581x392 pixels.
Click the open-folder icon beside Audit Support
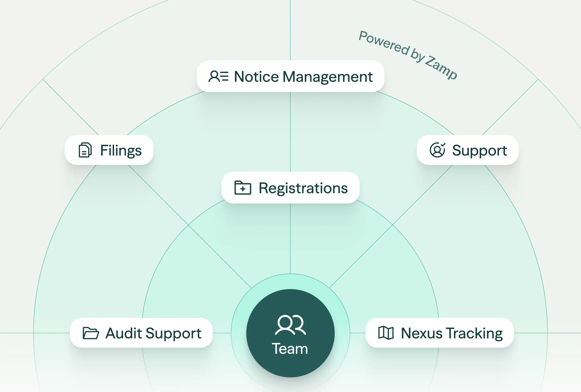91,333
